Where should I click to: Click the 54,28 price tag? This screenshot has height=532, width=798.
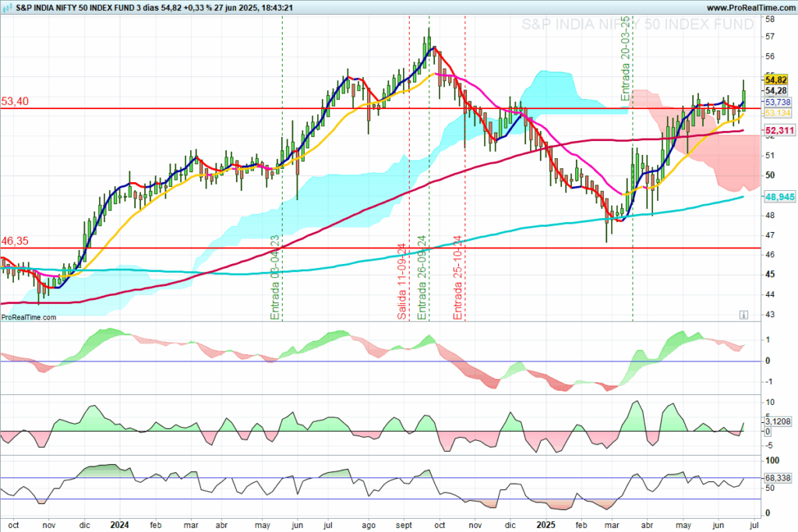[x=776, y=91]
